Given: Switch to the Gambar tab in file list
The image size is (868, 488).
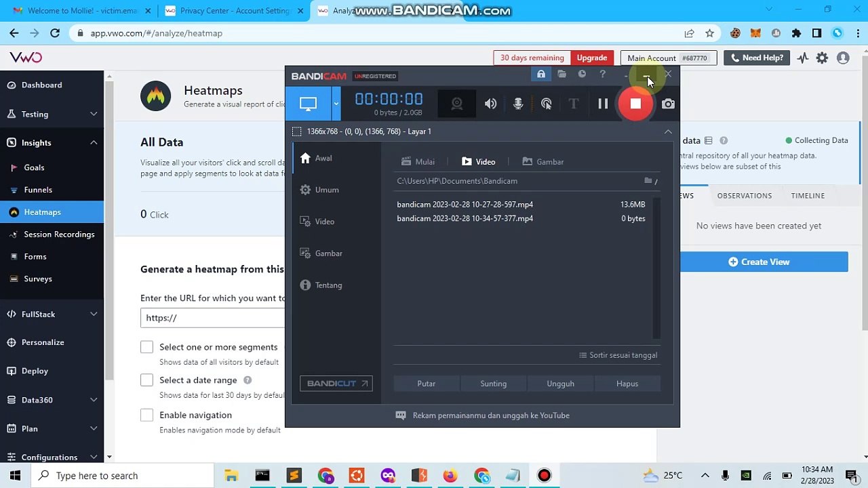Looking at the screenshot, I should pyautogui.click(x=543, y=161).
